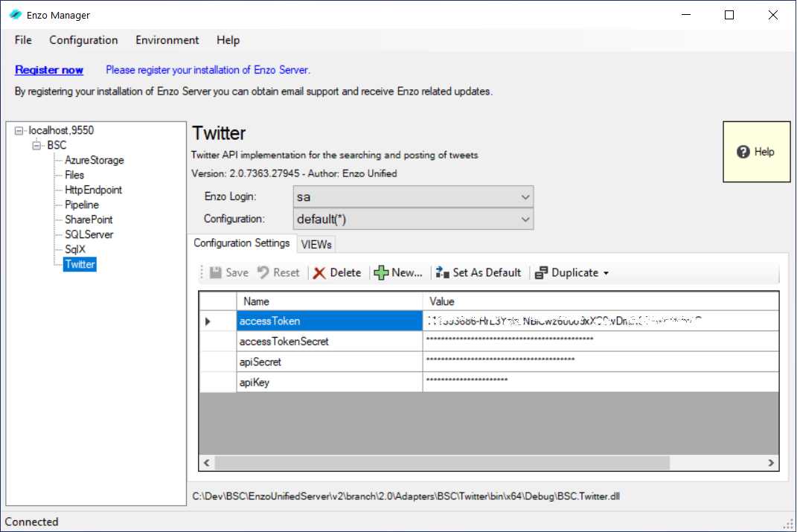The height and width of the screenshot is (532, 797).
Task: Click the accessToken name cell
Action: click(x=330, y=321)
